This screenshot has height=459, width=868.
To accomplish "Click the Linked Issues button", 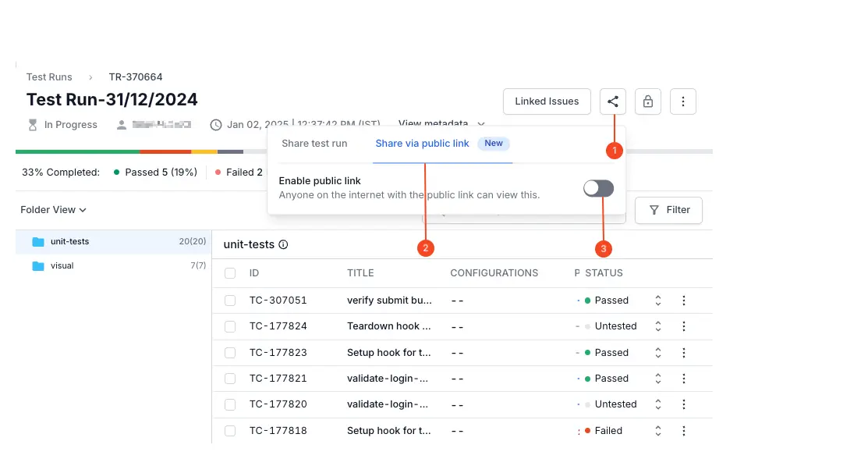I will point(547,101).
